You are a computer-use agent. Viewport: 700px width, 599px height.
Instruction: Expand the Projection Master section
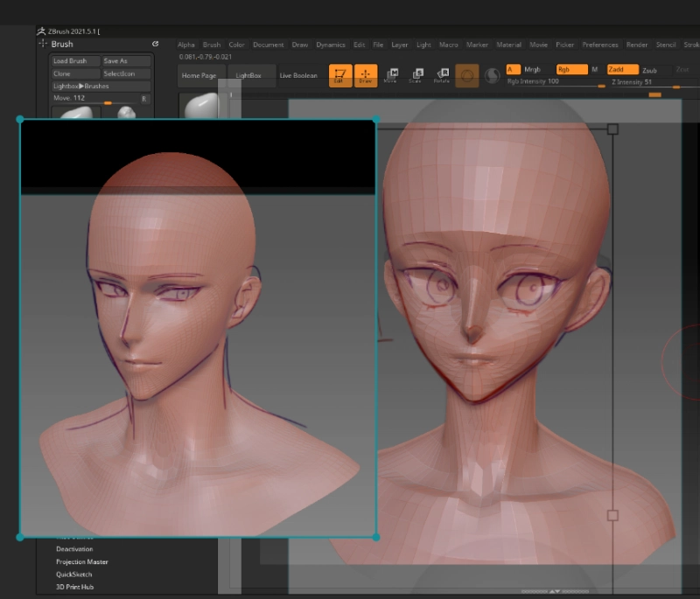pyautogui.click(x=82, y=561)
